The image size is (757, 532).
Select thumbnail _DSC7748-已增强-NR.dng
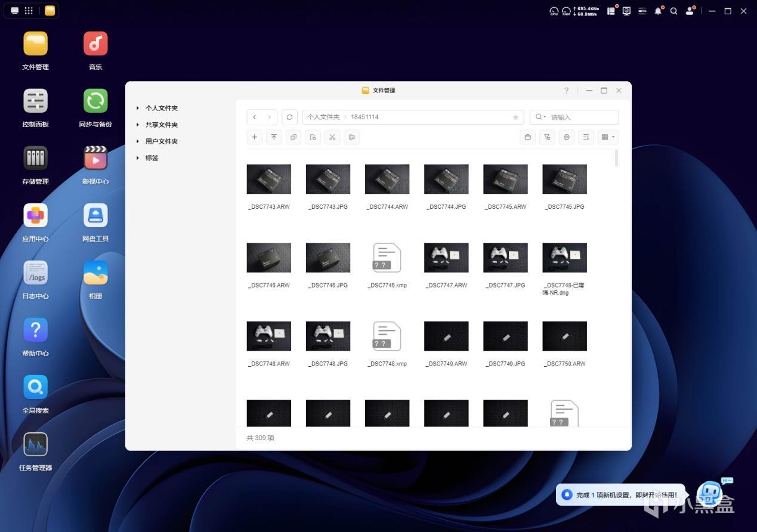click(564, 258)
